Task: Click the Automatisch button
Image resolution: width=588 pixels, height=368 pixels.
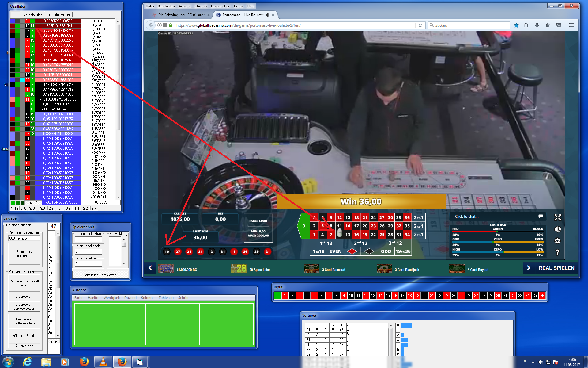Action: [x=24, y=346]
